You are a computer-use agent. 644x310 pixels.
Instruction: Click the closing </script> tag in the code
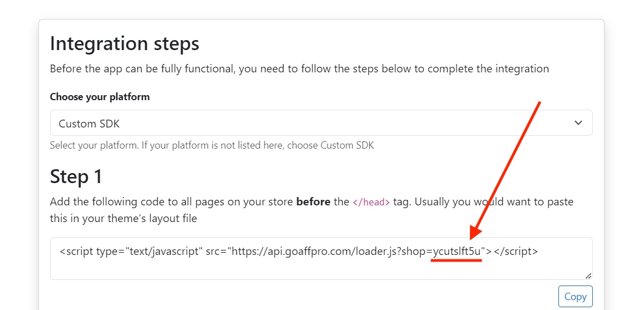(x=516, y=252)
